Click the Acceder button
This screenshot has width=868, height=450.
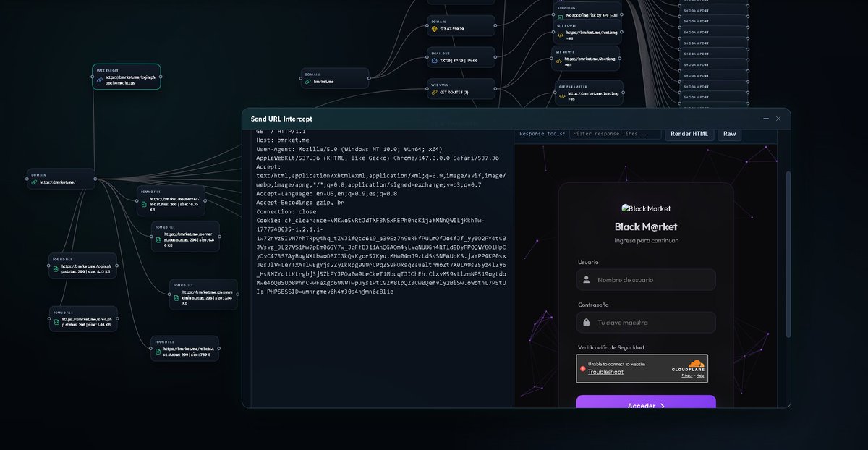pos(646,402)
